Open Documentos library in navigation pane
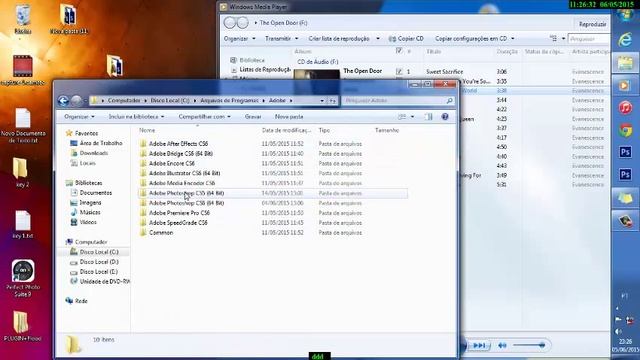The image size is (640, 360). pos(96,193)
